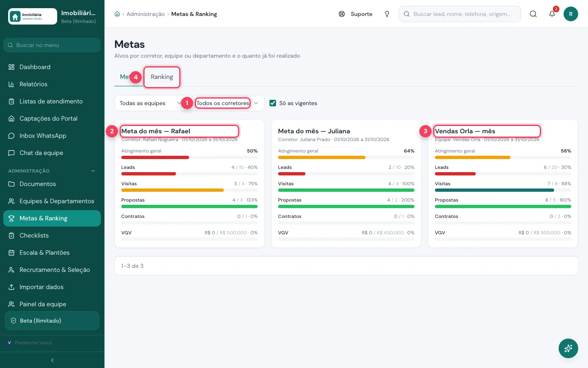
Task: Click Vendas Orla Visitas progress bar
Action: [503, 190]
